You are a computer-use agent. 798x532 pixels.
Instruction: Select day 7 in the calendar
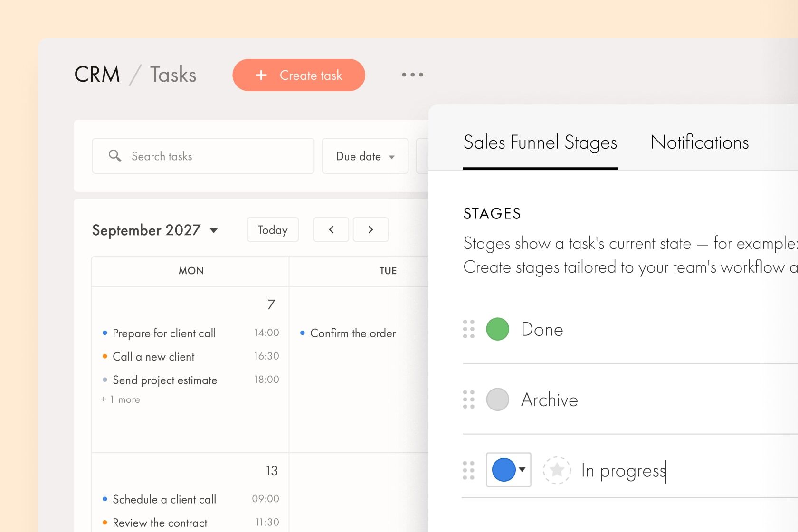(271, 304)
